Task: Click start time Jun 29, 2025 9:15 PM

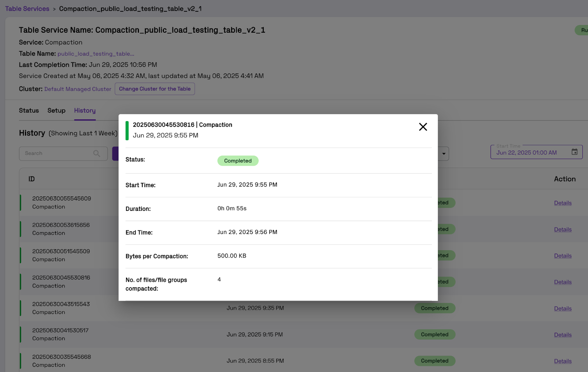Action: [x=255, y=335]
